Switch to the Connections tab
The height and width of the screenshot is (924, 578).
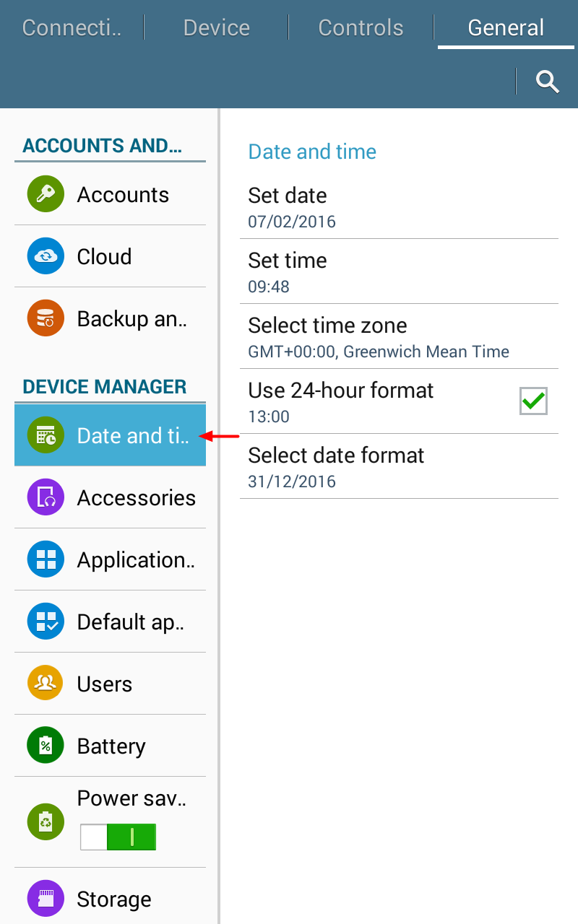pyautogui.click(x=72, y=27)
